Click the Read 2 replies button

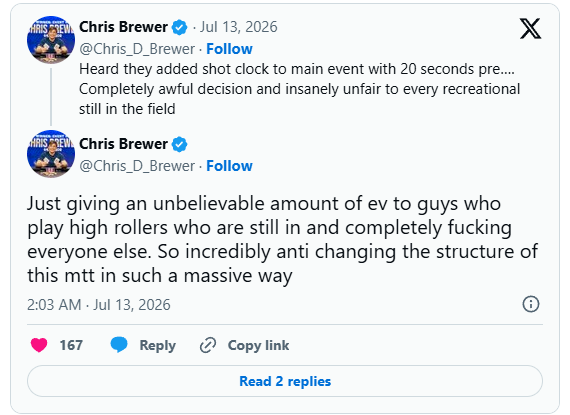(x=285, y=381)
